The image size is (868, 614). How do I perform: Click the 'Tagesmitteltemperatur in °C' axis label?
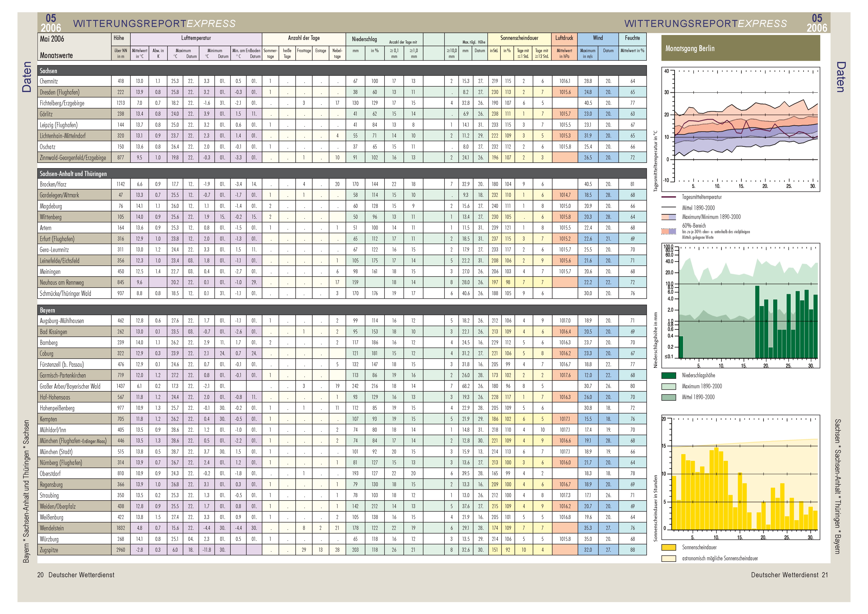(x=656, y=161)
